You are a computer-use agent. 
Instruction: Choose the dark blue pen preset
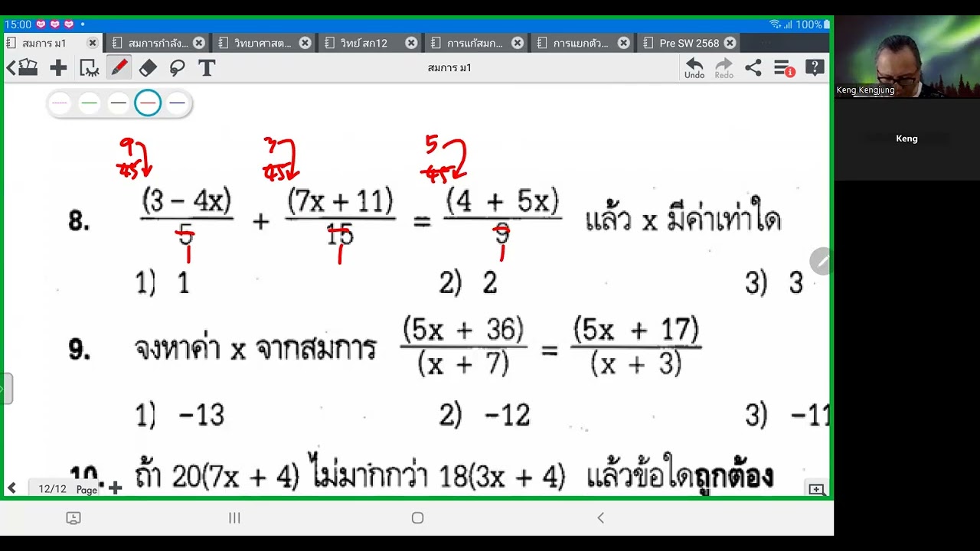(177, 103)
